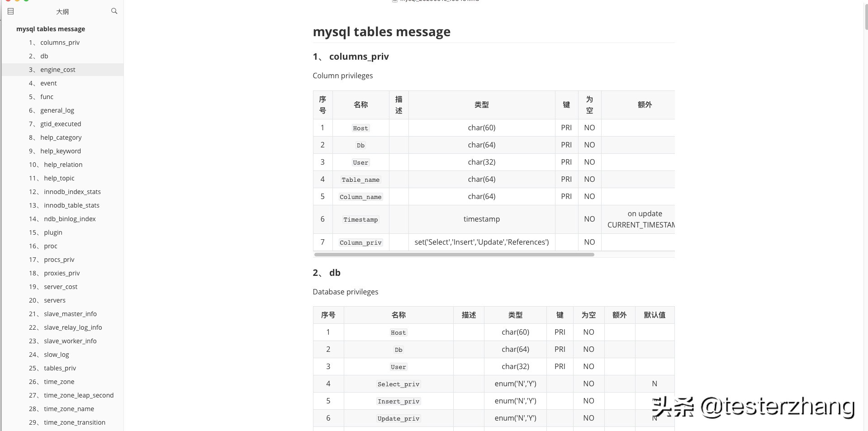The width and height of the screenshot is (868, 431).
Task: Jump to outline item 1、columns_priv
Action: [54, 43]
